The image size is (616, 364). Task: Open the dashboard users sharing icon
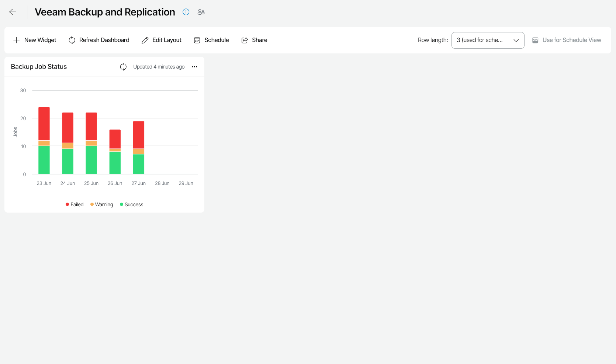[x=201, y=12]
